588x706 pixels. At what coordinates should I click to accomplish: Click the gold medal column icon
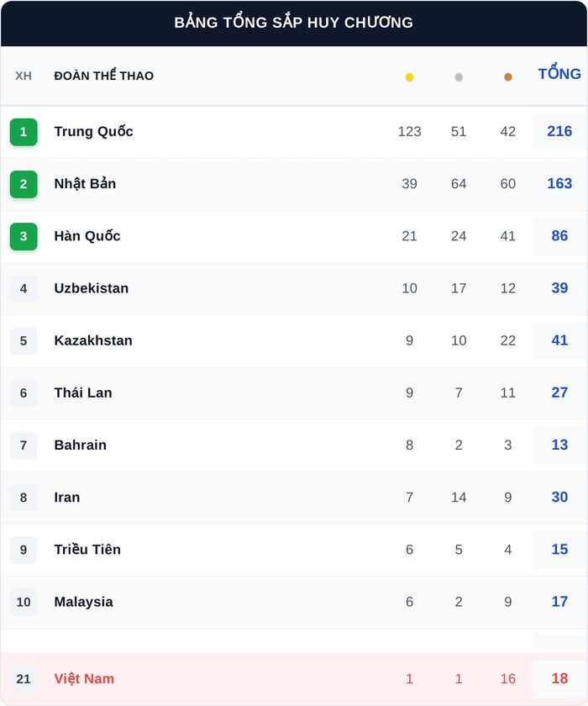pyautogui.click(x=409, y=77)
